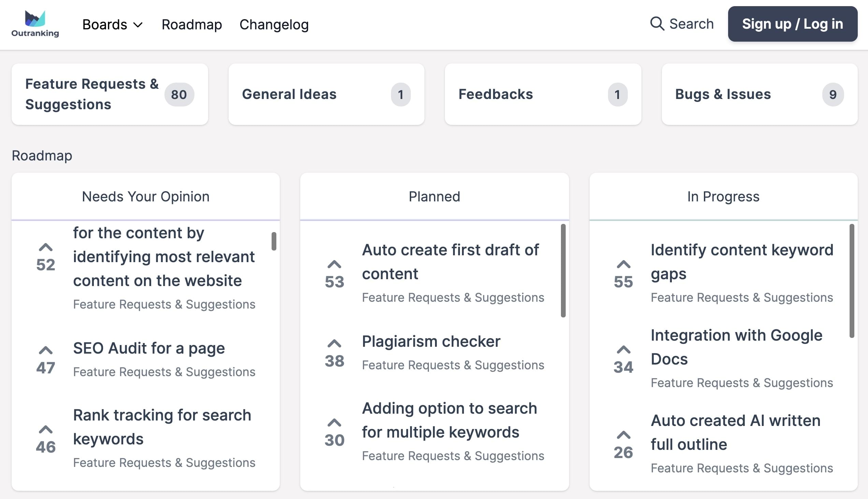Click the search magnifier icon
Screen dimensions: 868x499
click(657, 24)
